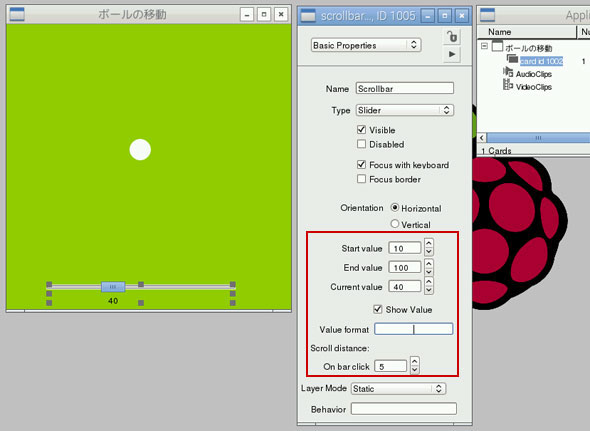Click the play arrow icon in inspector

coord(452,54)
